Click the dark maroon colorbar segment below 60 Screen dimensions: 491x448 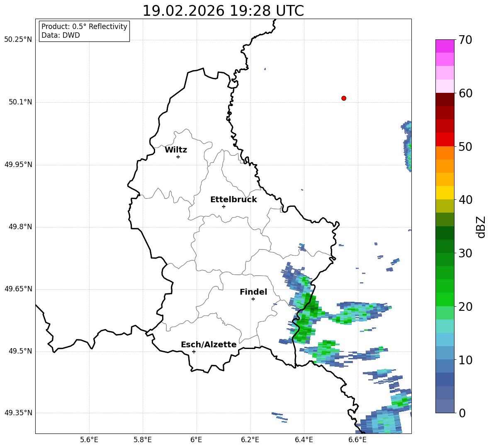pos(445,99)
